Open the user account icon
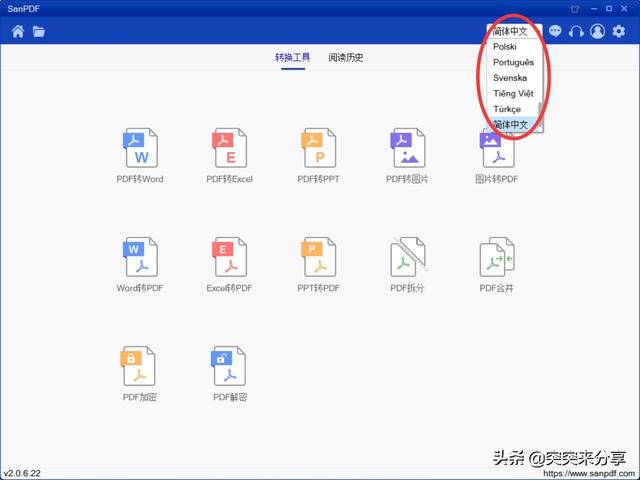Screen dimensions: 640x480 click(x=597, y=31)
